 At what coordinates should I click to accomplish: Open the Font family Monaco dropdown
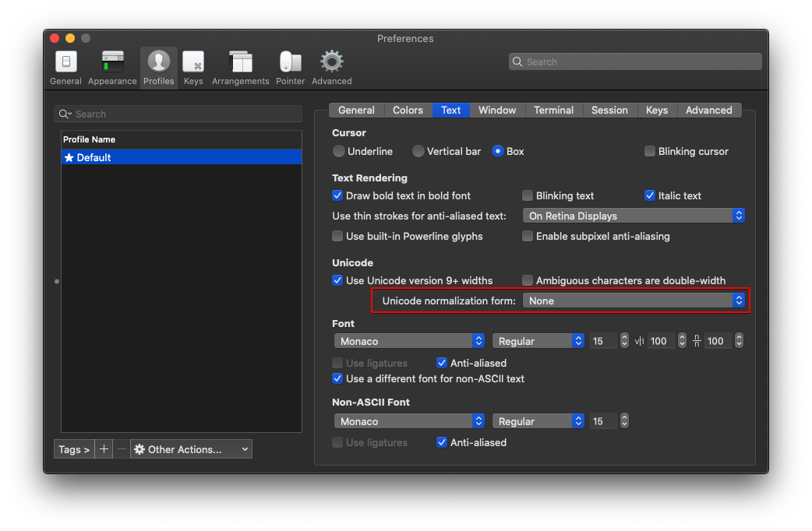(x=409, y=341)
